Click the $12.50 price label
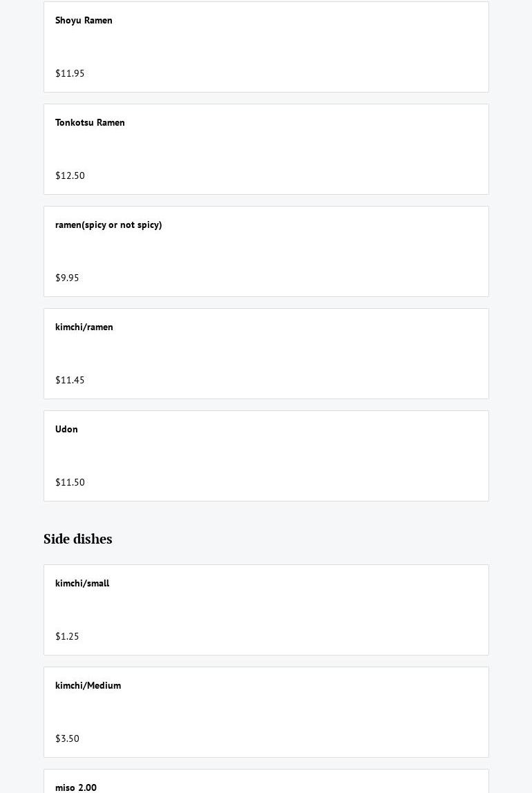The image size is (532, 793). pos(70,175)
